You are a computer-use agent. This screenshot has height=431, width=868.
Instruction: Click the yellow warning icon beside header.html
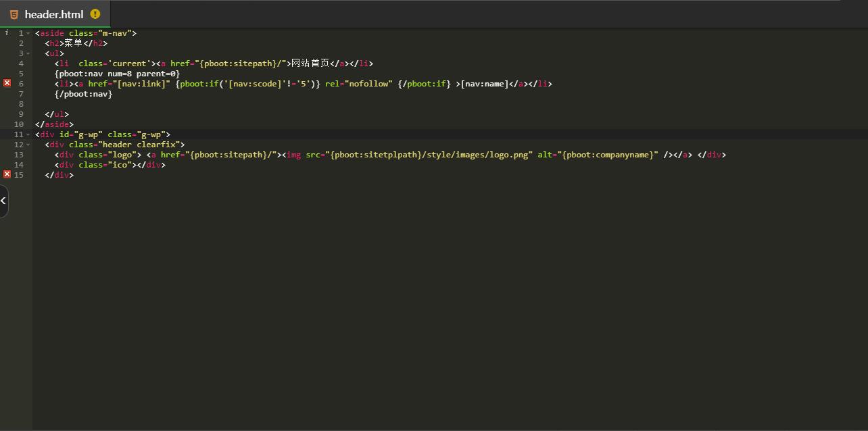click(95, 14)
